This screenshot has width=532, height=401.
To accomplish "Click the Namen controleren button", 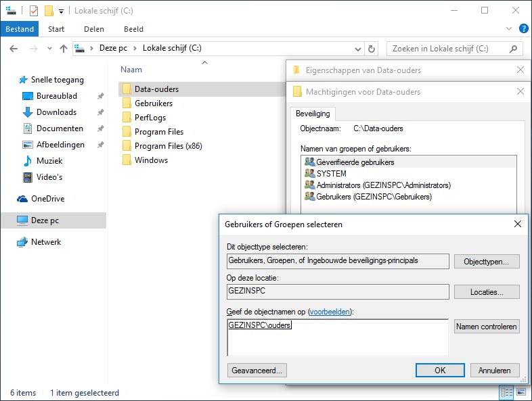I will tap(487, 327).
